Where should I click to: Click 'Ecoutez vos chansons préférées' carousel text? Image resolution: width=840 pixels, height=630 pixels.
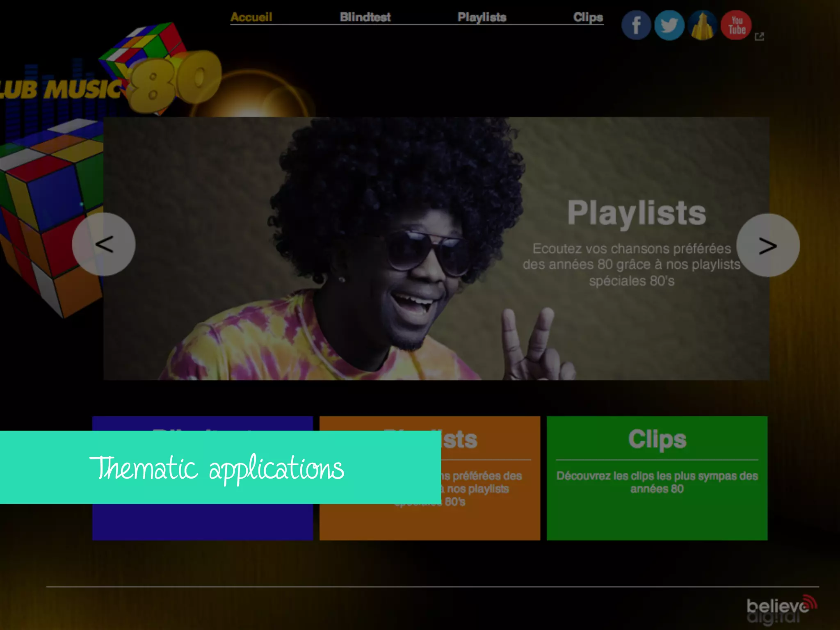pos(632,265)
